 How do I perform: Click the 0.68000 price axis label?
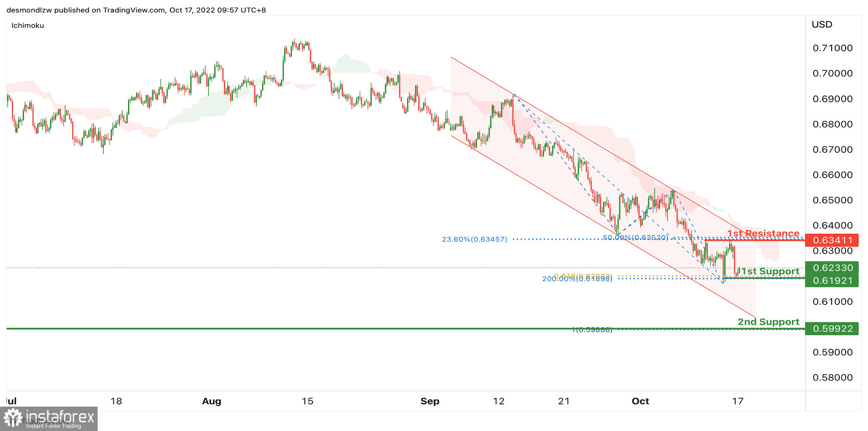[x=833, y=124]
